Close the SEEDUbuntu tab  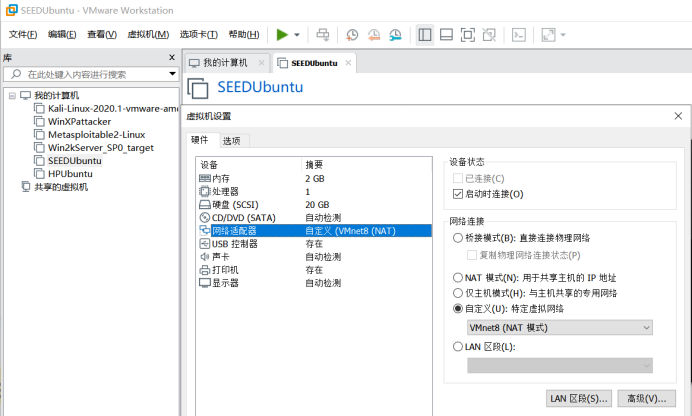348,63
